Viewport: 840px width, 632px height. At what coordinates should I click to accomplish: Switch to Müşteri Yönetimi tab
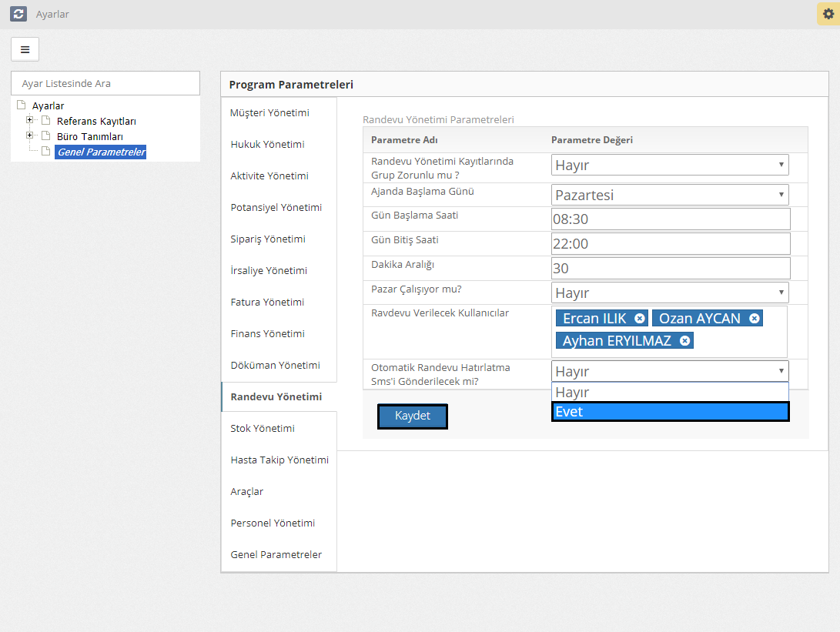(x=270, y=113)
